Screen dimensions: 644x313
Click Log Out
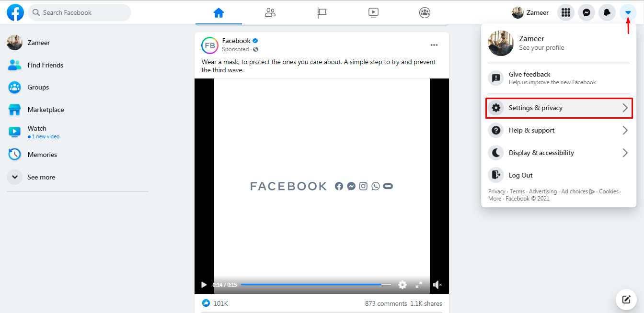point(559,175)
